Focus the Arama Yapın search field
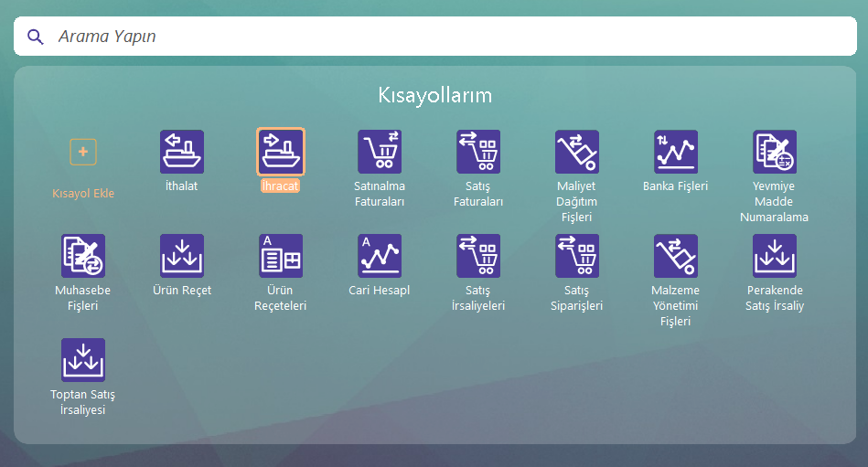 click(x=439, y=37)
